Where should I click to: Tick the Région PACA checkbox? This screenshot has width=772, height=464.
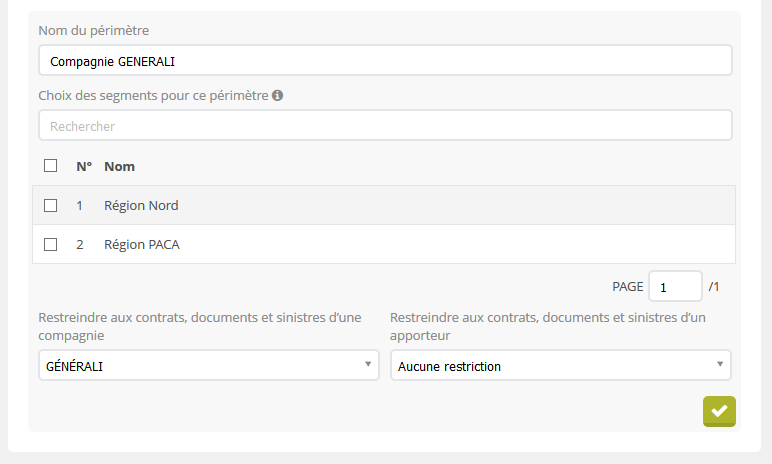(51, 244)
